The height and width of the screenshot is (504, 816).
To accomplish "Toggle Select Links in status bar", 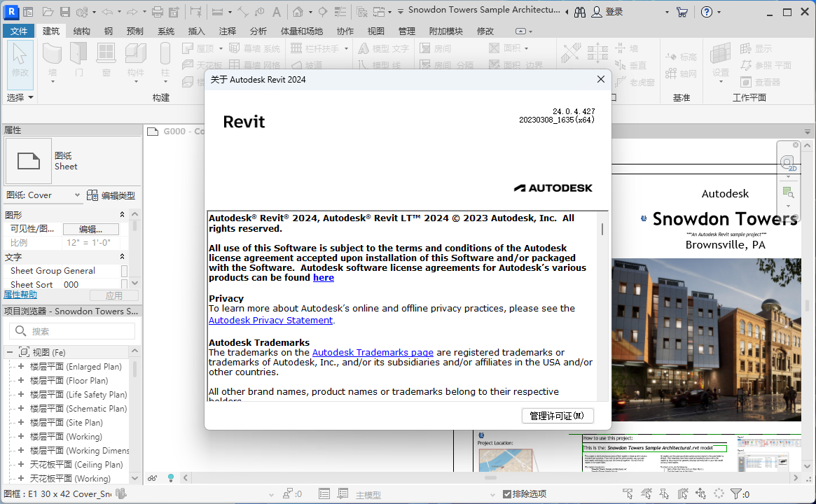I will [628, 493].
